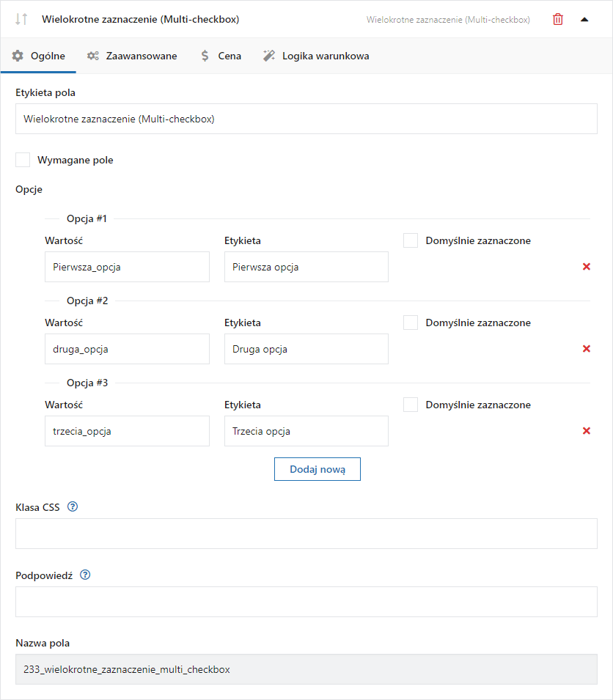
Task: Focus the Etykieta pola text field
Action: 306,119
